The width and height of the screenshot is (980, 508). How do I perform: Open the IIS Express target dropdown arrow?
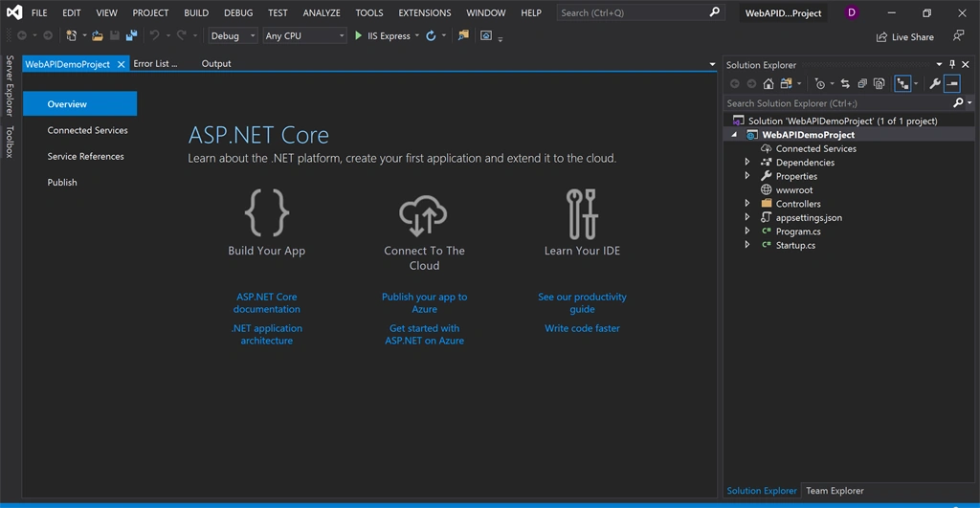click(x=417, y=35)
